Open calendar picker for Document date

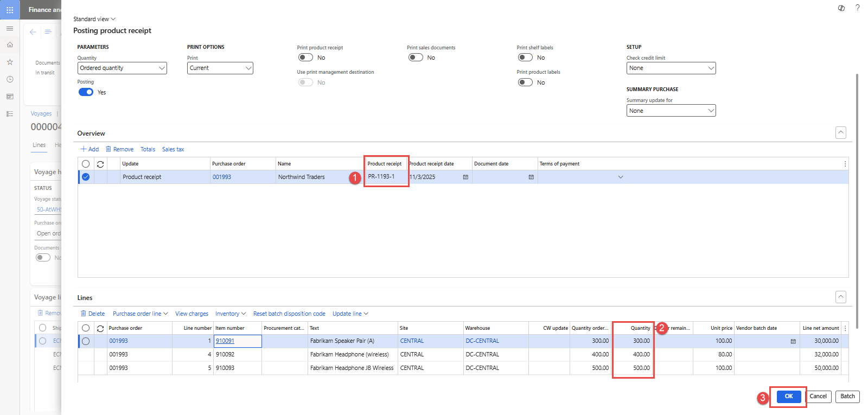point(531,177)
